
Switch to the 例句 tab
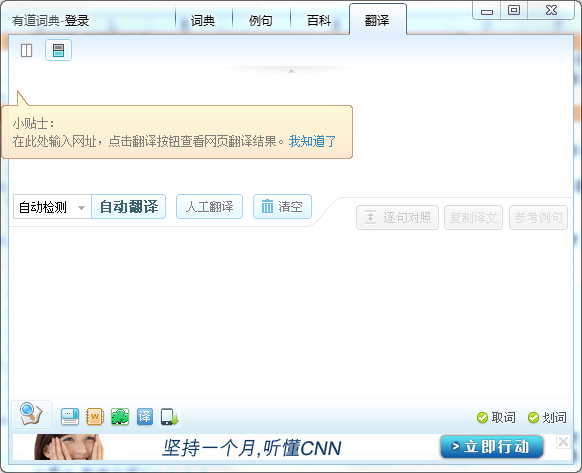tap(261, 20)
